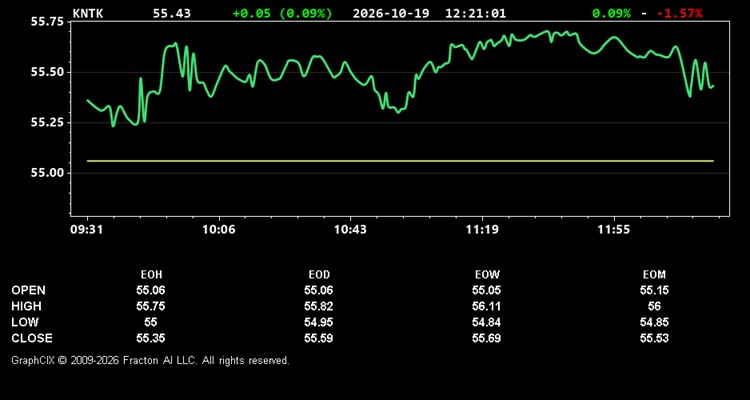
Task: Click the EOH high value 55.75
Action: click(x=151, y=306)
